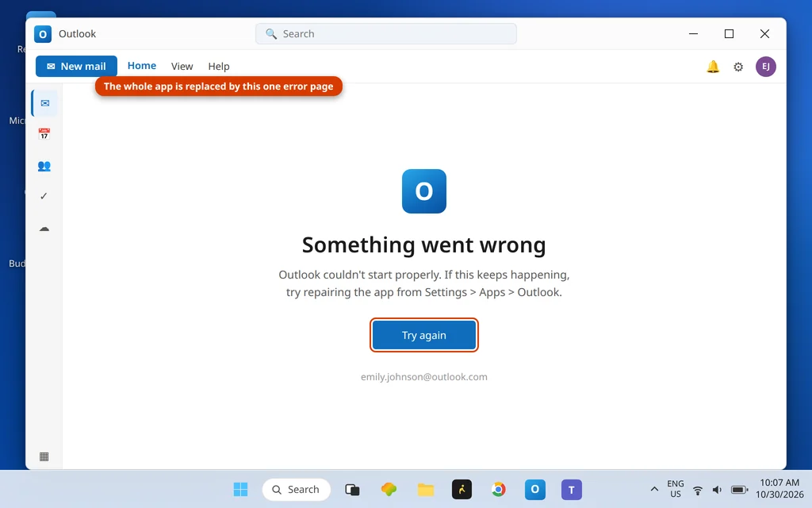Image resolution: width=812 pixels, height=508 pixels.
Task: Open the Mail view in sidebar
Action: [44, 103]
